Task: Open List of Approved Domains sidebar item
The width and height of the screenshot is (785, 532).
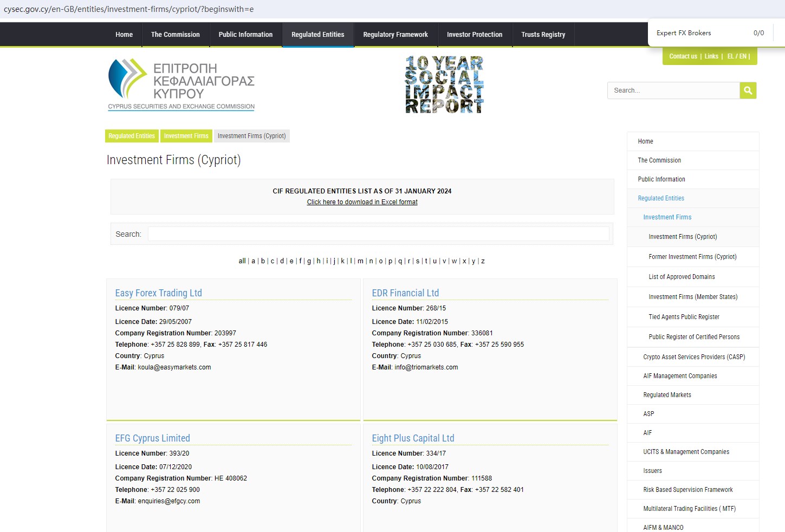Action: 693,277
